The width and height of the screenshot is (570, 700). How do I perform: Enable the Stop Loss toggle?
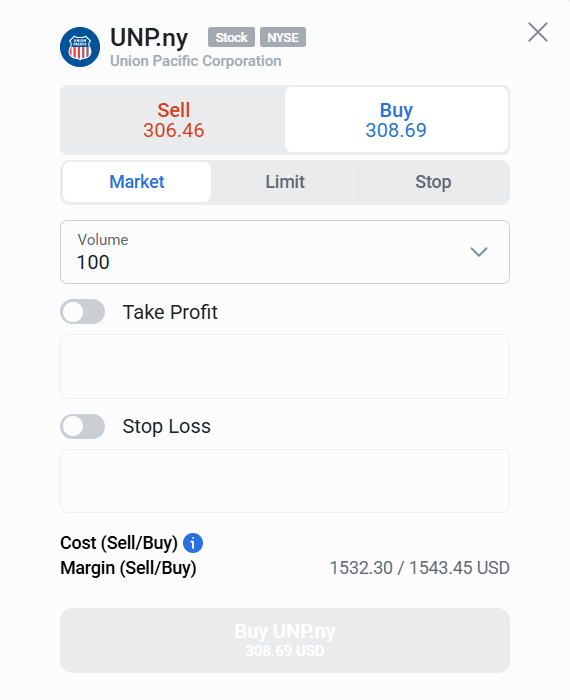point(83,426)
